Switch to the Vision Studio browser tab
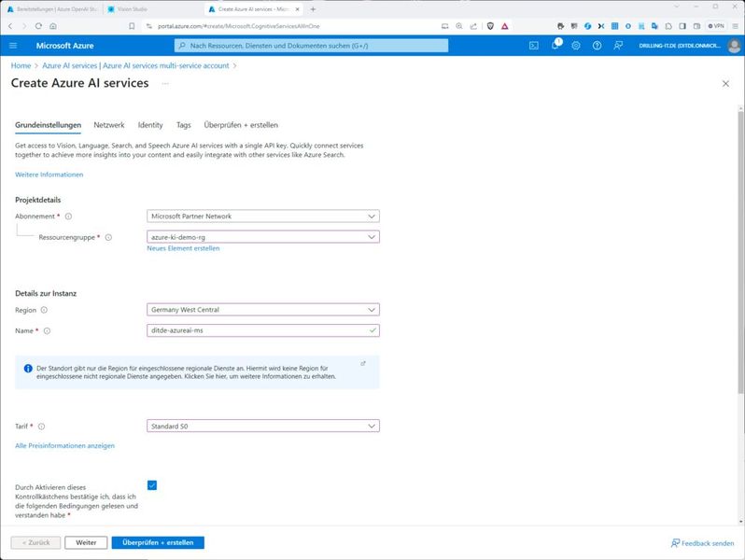Viewport: 745px width, 560px height. pos(150,9)
